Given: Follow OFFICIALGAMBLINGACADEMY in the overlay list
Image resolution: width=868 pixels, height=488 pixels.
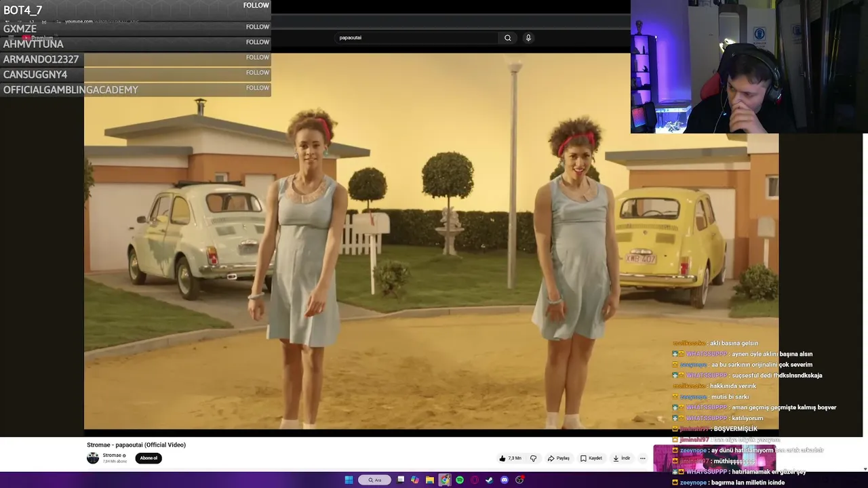Looking at the screenshot, I should pos(258,88).
